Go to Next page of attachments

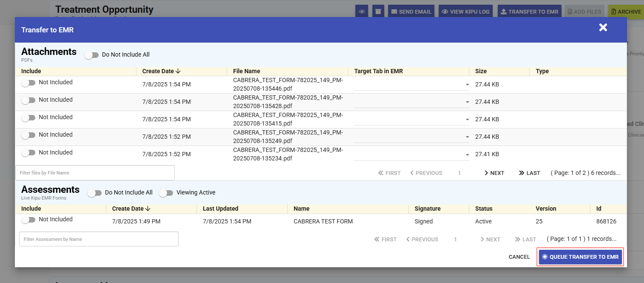[494, 173]
